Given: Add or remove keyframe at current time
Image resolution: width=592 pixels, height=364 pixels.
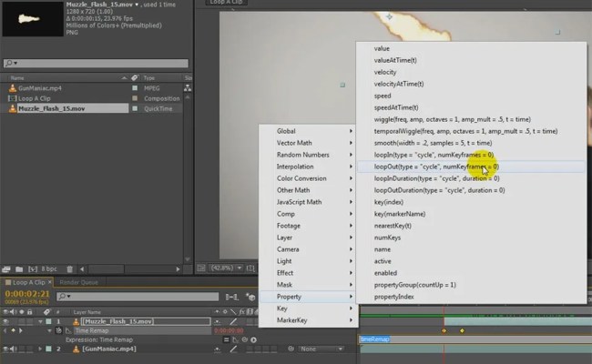Looking at the screenshot, I should point(13,330).
